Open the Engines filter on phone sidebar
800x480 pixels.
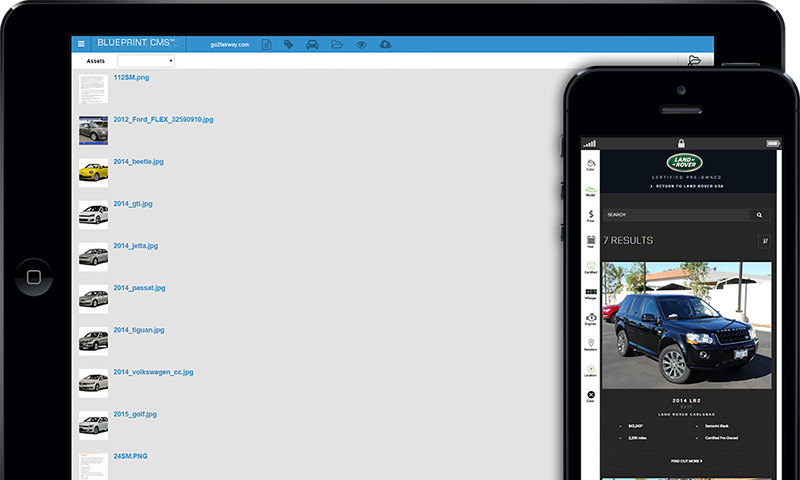coord(591,319)
